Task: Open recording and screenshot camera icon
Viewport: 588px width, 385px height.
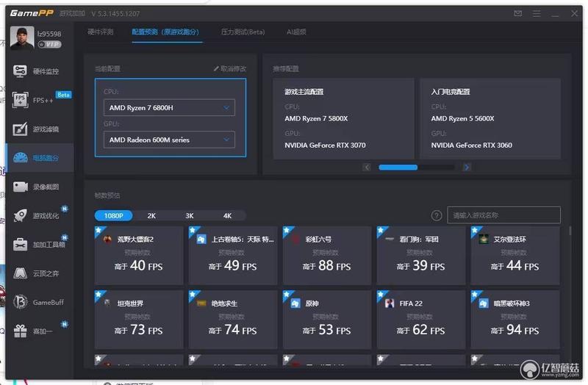Action: click(21, 187)
